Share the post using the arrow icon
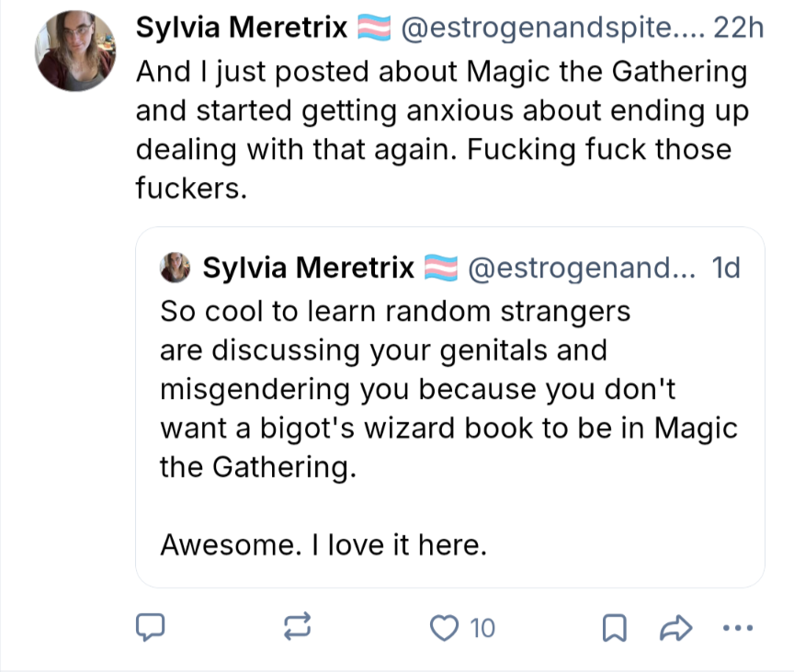The image size is (794, 672). click(x=676, y=628)
